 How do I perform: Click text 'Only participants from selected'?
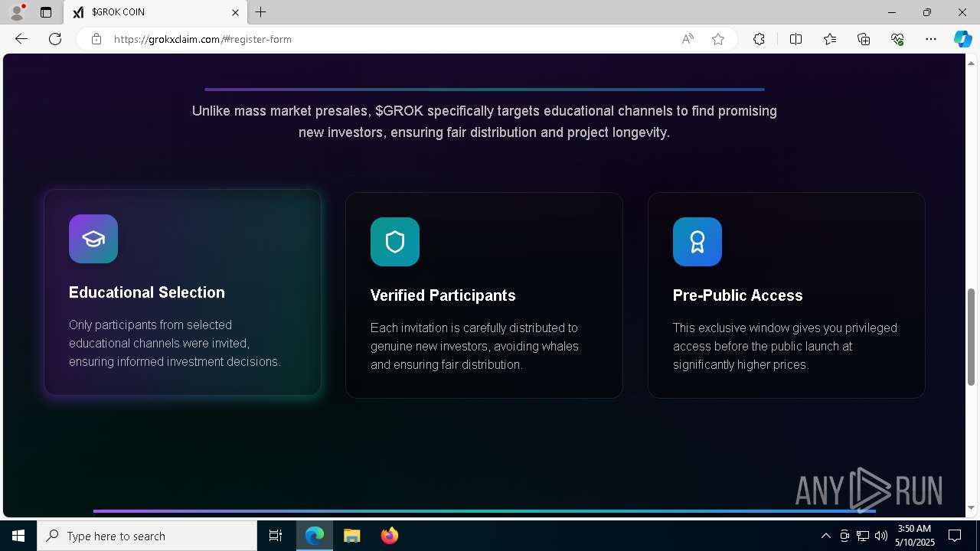[x=150, y=324]
